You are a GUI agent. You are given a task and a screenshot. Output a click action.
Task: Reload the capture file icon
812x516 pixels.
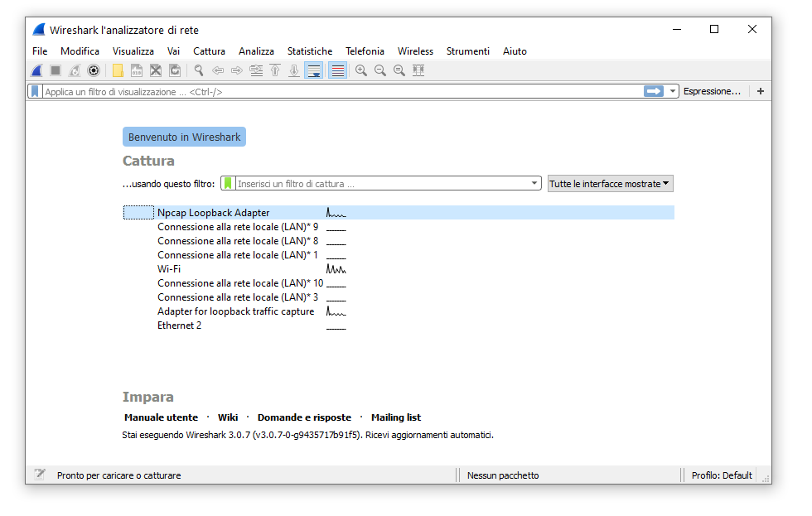175,70
